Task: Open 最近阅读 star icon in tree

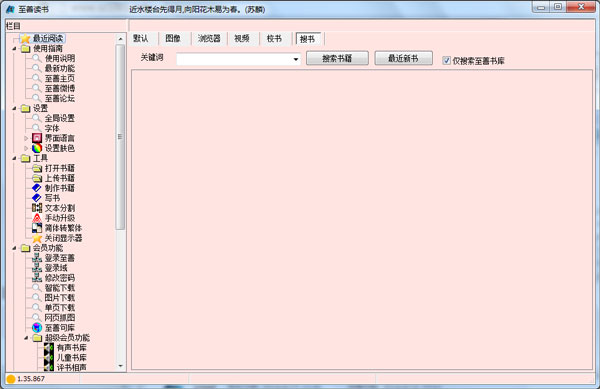Action: point(25,38)
